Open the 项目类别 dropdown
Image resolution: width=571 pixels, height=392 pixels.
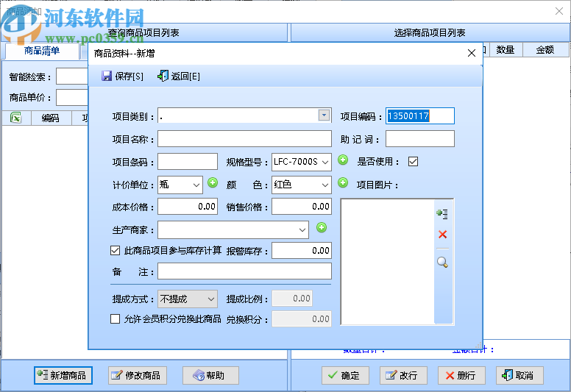click(324, 115)
